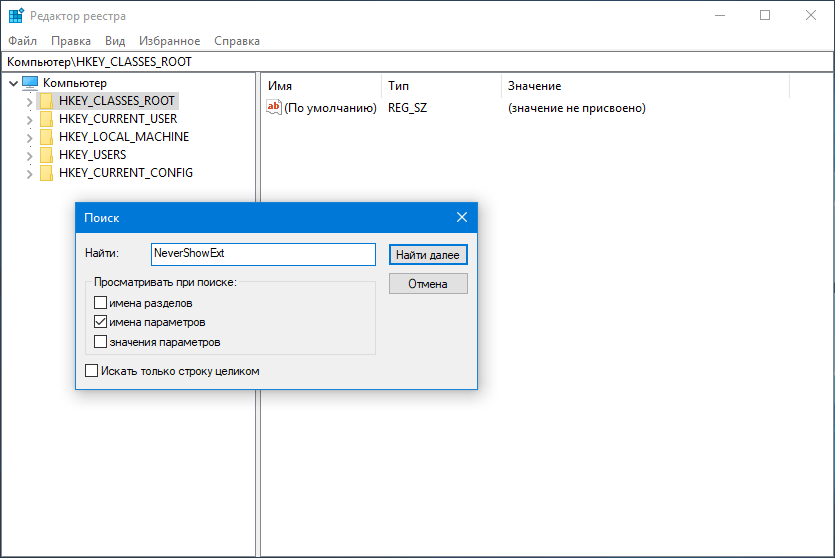Click the REG_SZ string value icon

click(x=274, y=108)
